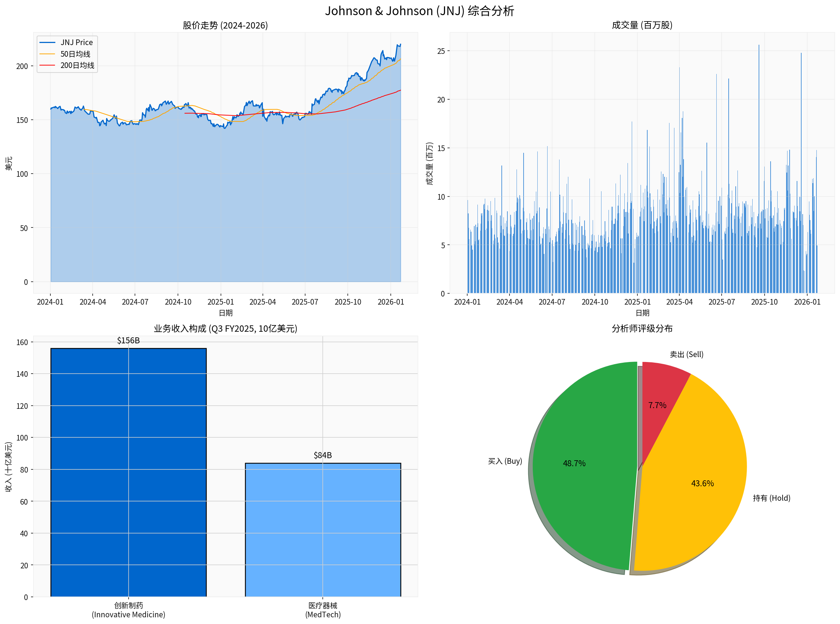
Task: Click the main title Johnson & Johnson (JNJ) 综合分析
Action: click(419, 11)
